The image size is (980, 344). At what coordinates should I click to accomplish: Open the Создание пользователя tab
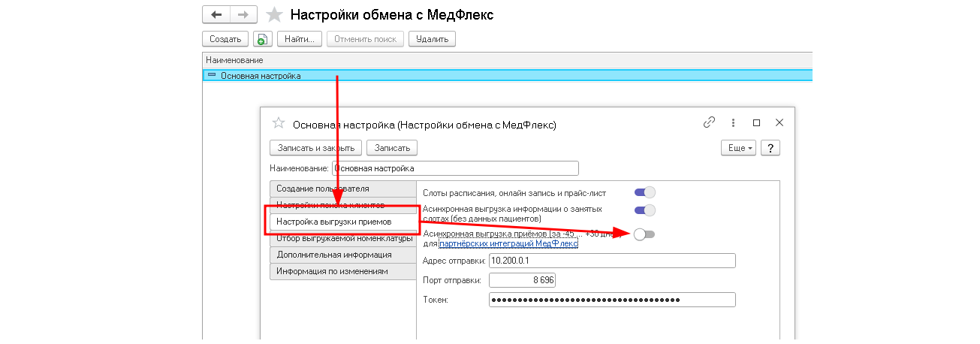(x=342, y=189)
